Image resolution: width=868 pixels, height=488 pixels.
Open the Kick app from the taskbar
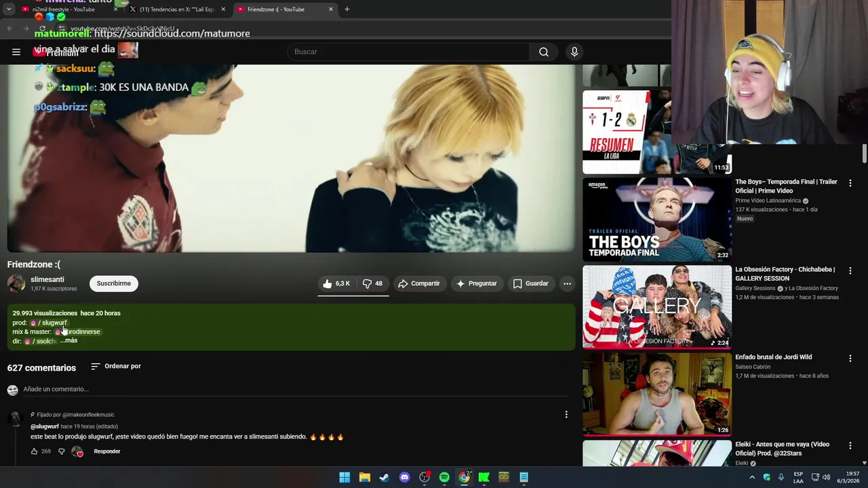pos(484,477)
